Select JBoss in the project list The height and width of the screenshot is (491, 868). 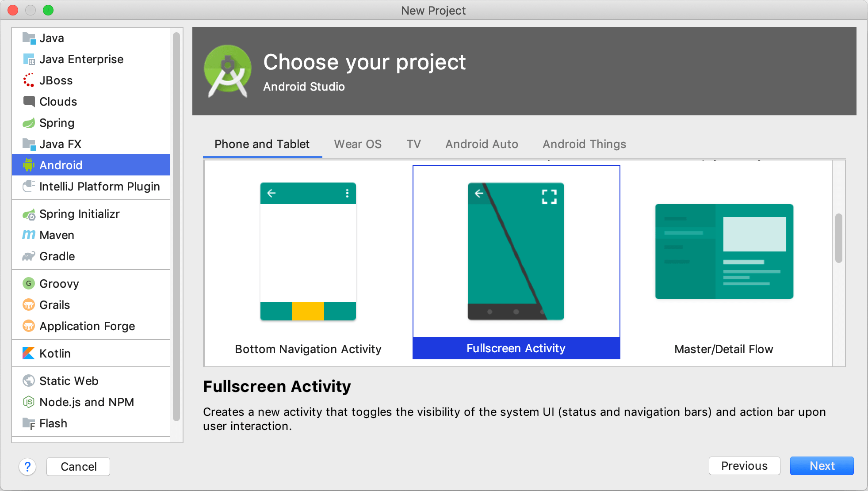91,80
